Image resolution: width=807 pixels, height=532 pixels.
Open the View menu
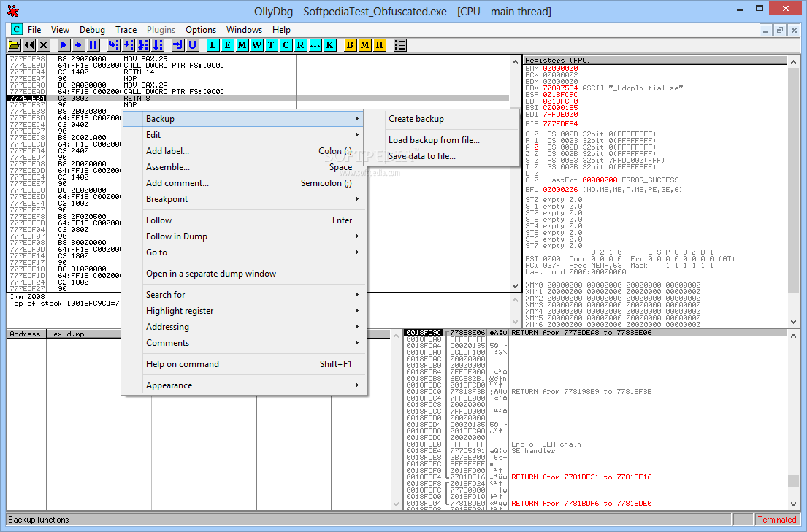(60, 30)
